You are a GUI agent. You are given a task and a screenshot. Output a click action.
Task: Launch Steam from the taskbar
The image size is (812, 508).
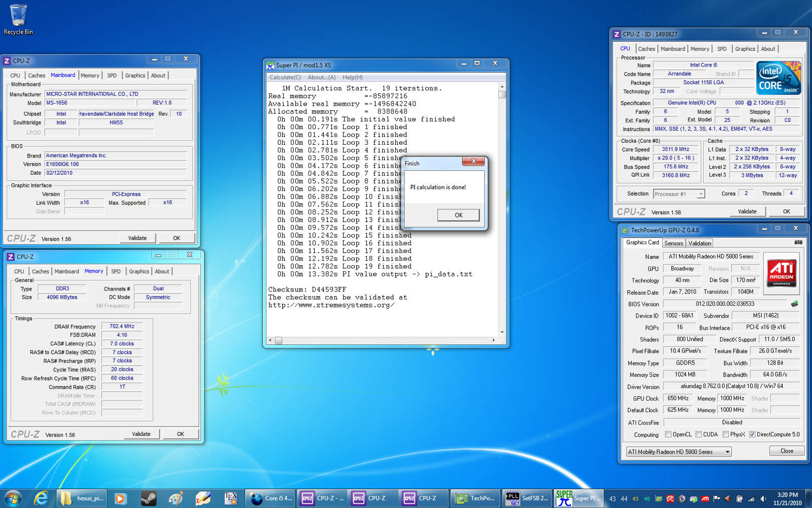[x=148, y=498]
